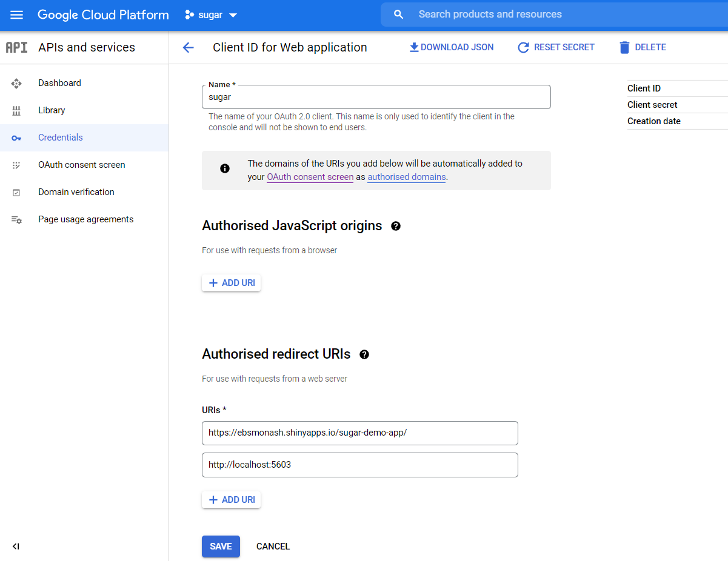The height and width of the screenshot is (561, 728).
Task: Collapse the sidebar with bottom arrow icon
Action: click(x=16, y=546)
